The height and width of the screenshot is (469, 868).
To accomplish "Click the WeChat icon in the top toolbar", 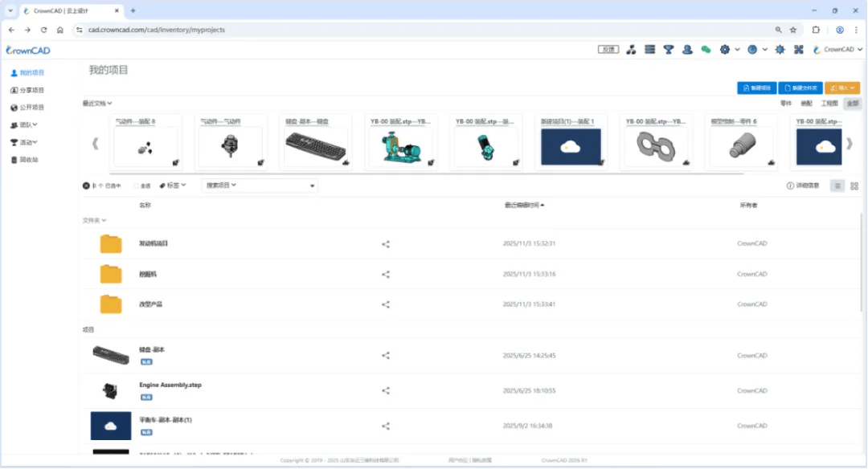I will point(706,50).
